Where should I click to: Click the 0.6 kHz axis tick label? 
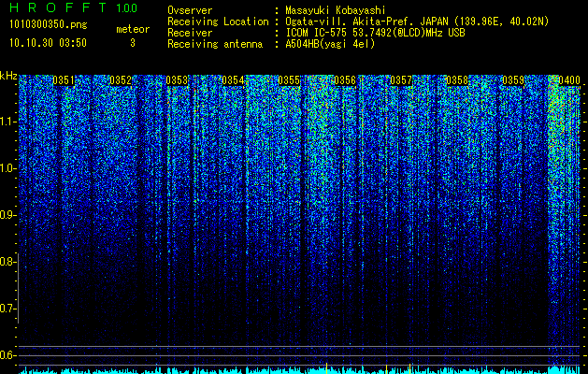(7, 355)
